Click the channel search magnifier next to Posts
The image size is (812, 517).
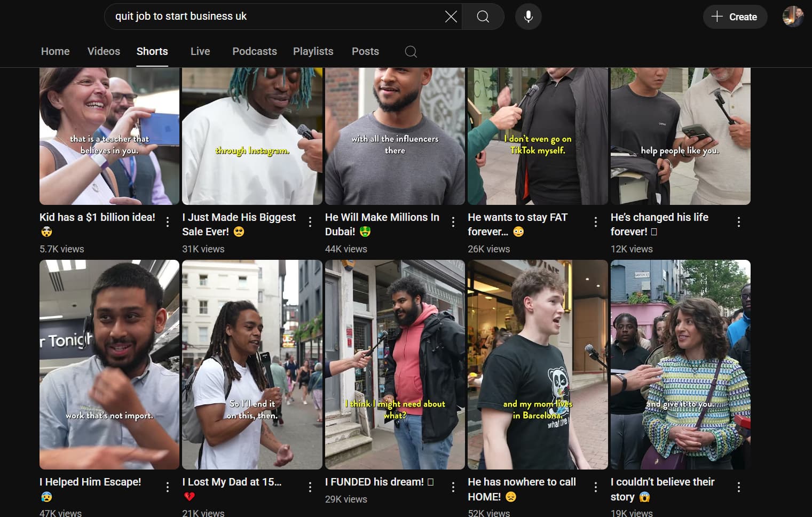click(x=411, y=52)
